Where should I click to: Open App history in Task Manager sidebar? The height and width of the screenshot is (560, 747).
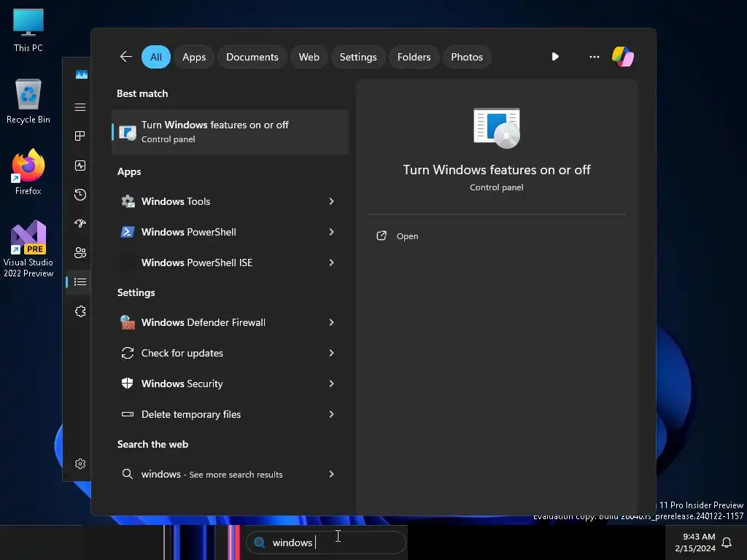pyautogui.click(x=80, y=194)
